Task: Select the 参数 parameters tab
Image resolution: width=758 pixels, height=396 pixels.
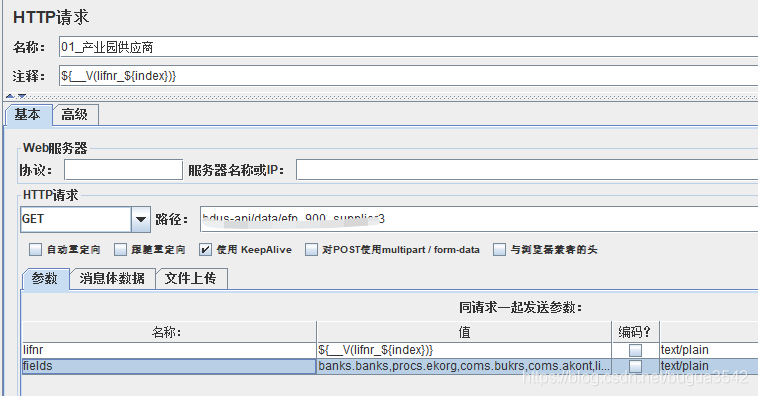Action: [45, 279]
